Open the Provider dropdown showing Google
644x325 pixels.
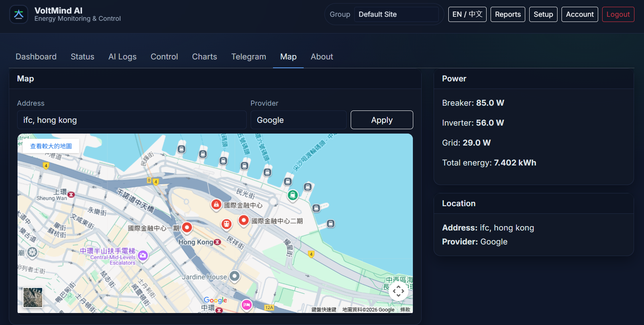(298, 120)
